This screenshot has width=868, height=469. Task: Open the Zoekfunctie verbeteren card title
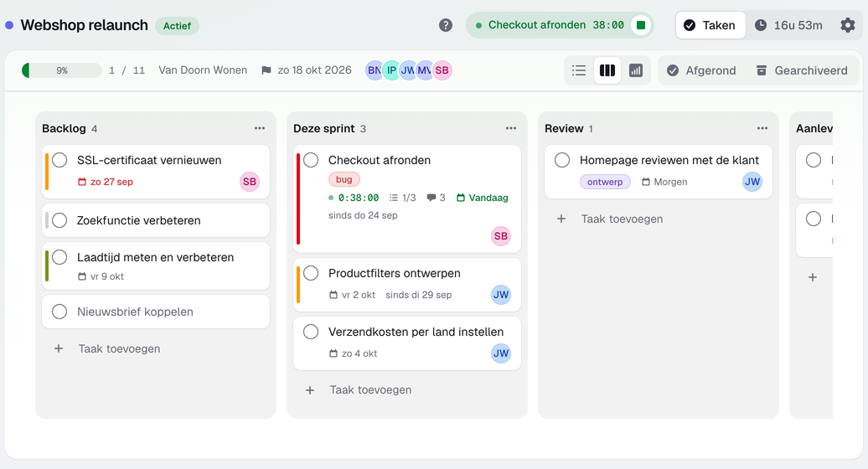click(x=139, y=220)
